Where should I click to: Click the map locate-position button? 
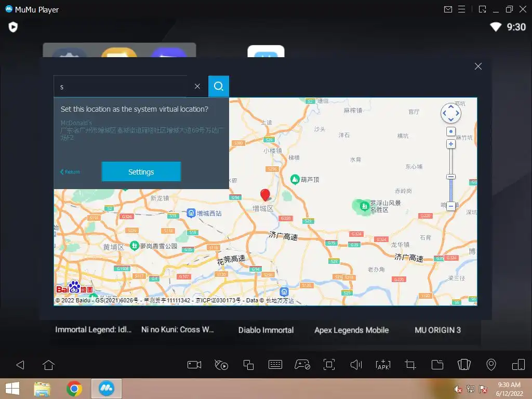(x=450, y=131)
